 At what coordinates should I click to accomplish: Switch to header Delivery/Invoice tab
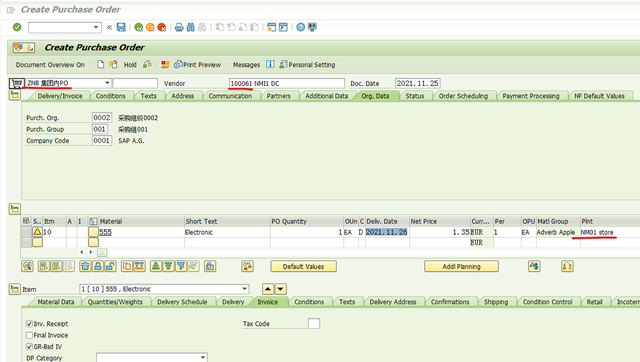(60, 96)
